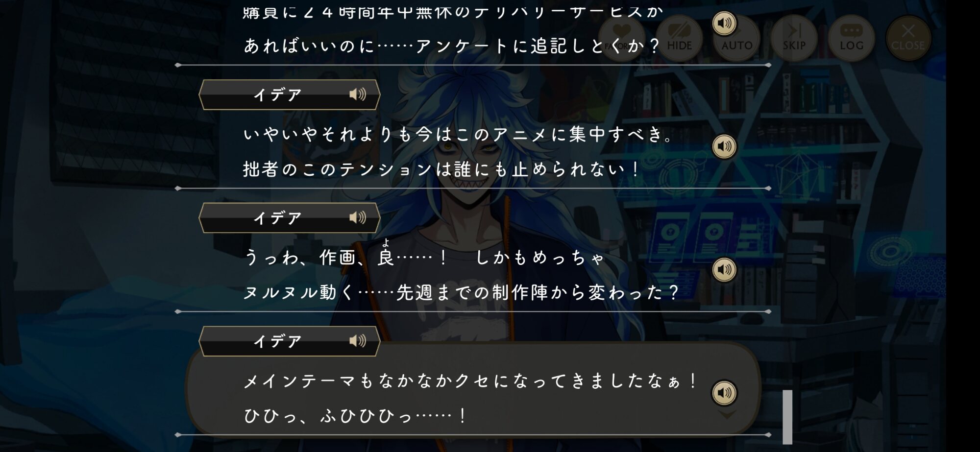Tap the highlighted メインテーマもなかなか dialogue box

click(x=473, y=389)
